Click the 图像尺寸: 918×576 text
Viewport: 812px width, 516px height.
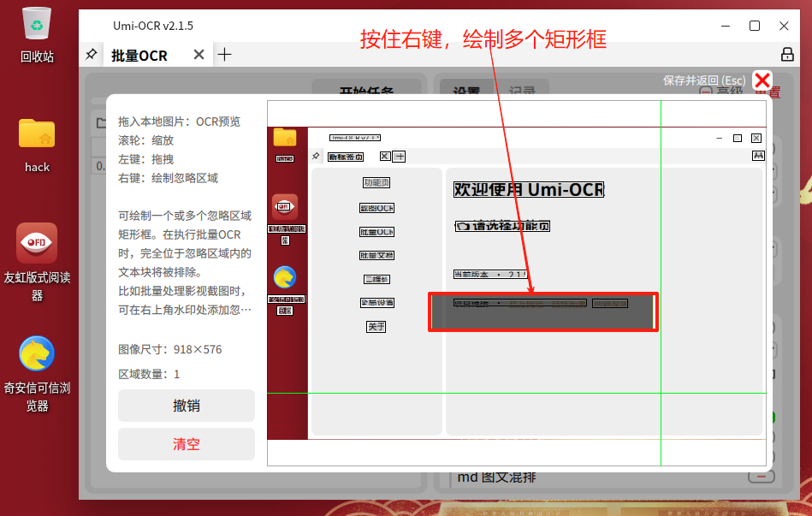(170, 350)
